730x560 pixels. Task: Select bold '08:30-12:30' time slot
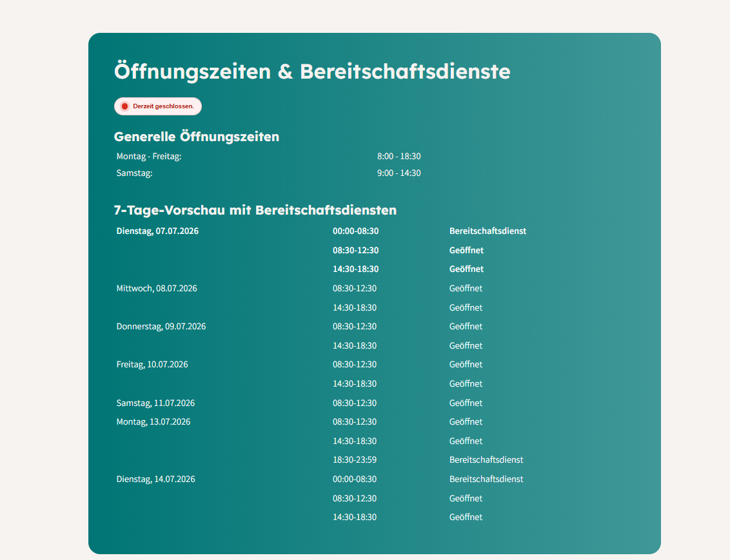[356, 250]
